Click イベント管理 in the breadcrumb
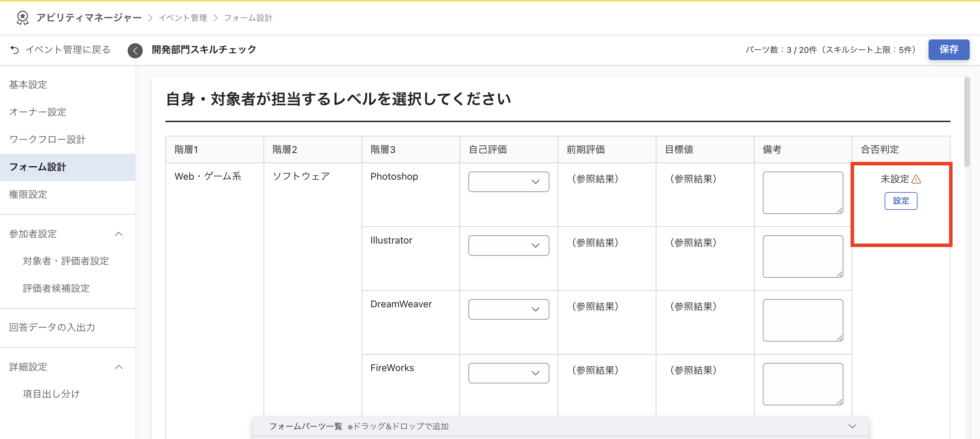This screenshot has width=980, height=439. coord(183,18)
